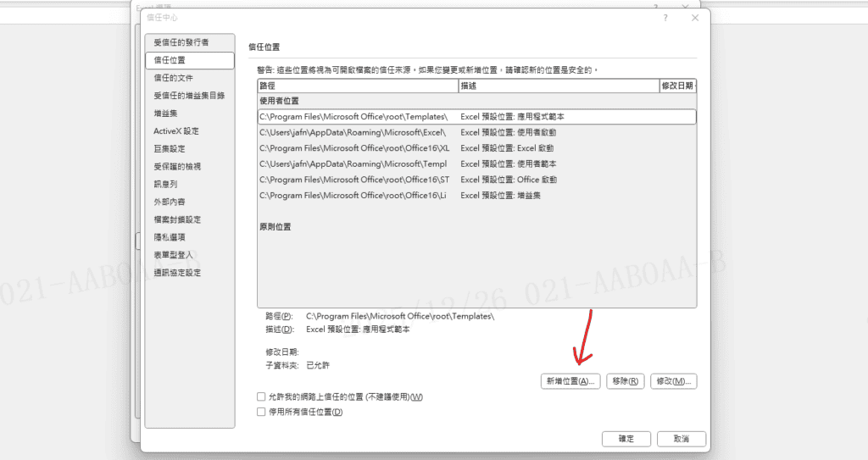Viewport: 868px width, 460px height.
Task: Open ActiveX 設定 page
Action: pyautogui.click(x=176, y=131)
